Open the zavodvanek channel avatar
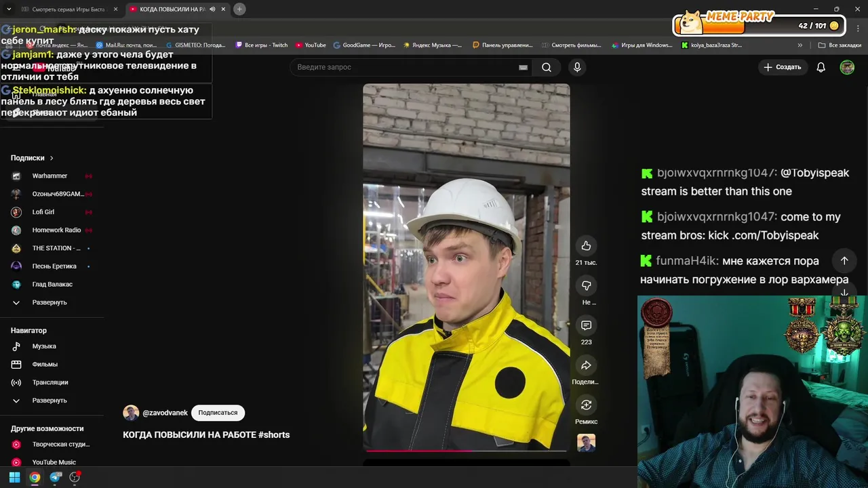The height and width of the screenshot is (488, 868). click(x=131, y=413)
